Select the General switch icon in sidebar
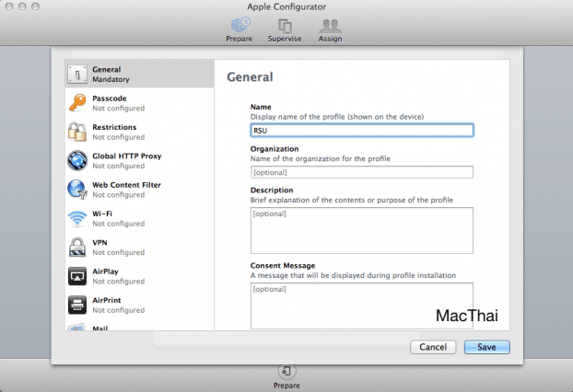The width and height of the screenshot is (573, 392). coord(77,75)
